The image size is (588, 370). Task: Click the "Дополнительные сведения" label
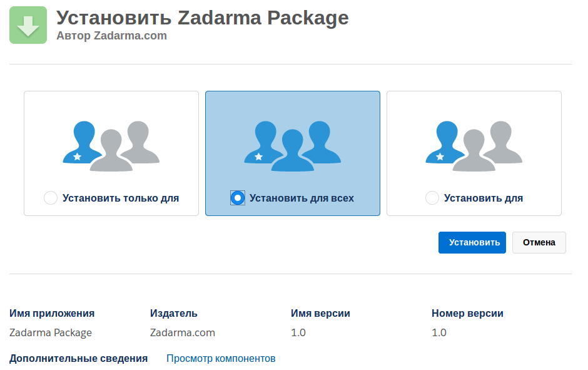[78, 359]
